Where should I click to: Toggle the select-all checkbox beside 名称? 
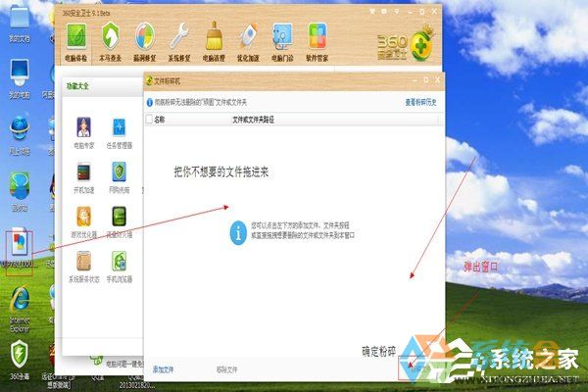click(149, 119)
